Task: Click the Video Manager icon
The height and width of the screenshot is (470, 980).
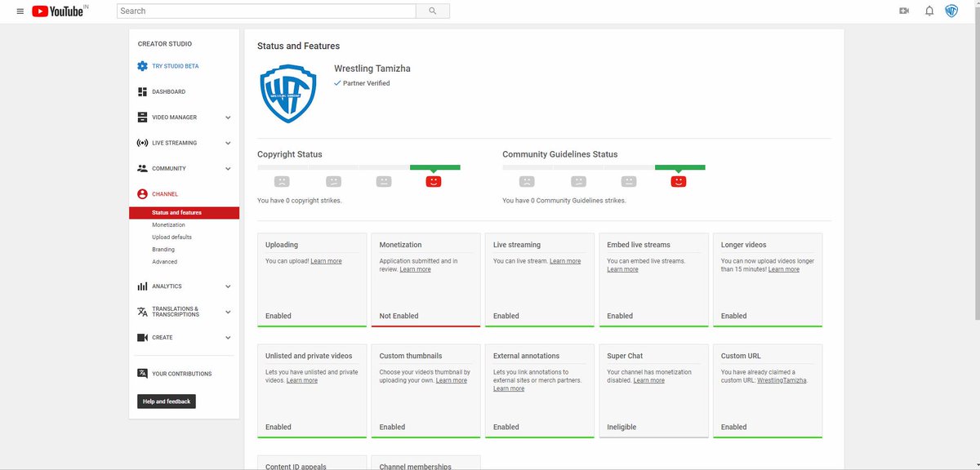Action: [143, 117]
